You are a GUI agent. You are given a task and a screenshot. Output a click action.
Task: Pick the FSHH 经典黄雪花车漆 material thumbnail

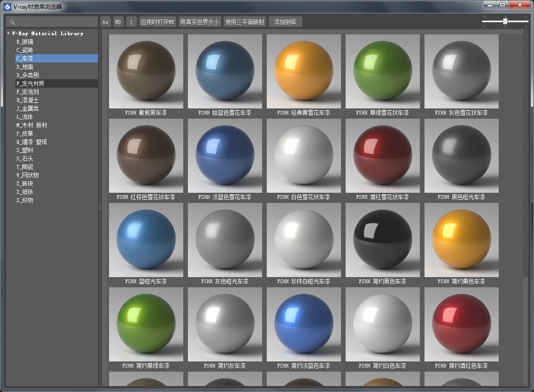(304, 71)
